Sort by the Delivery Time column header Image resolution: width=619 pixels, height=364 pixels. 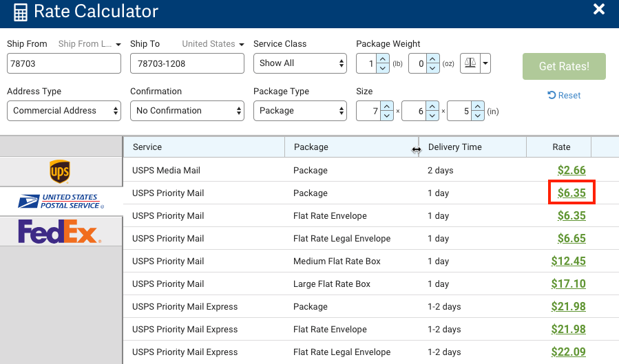tap(472, 147)
